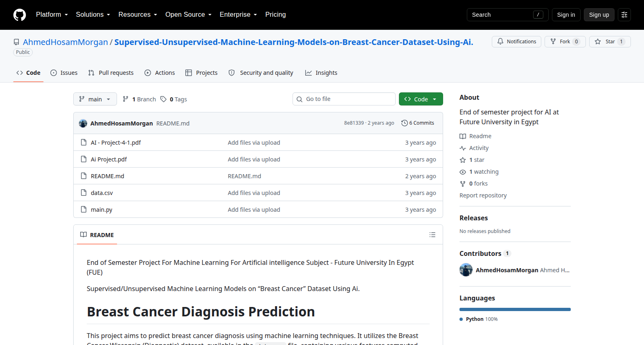The image size is (644, 345).
Task: Open the main.py file
Action: (x=101, y=210)
